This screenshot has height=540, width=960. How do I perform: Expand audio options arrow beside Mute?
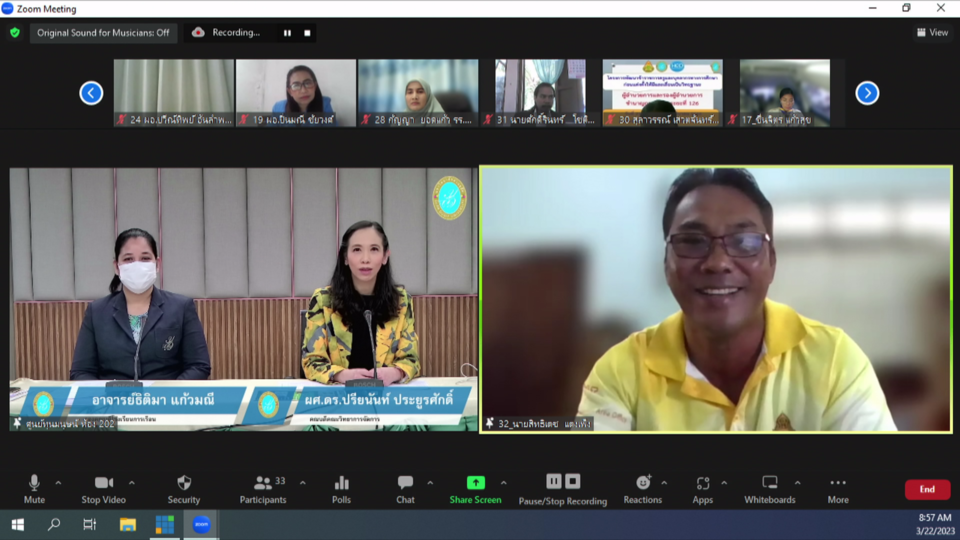click(58, 483)
